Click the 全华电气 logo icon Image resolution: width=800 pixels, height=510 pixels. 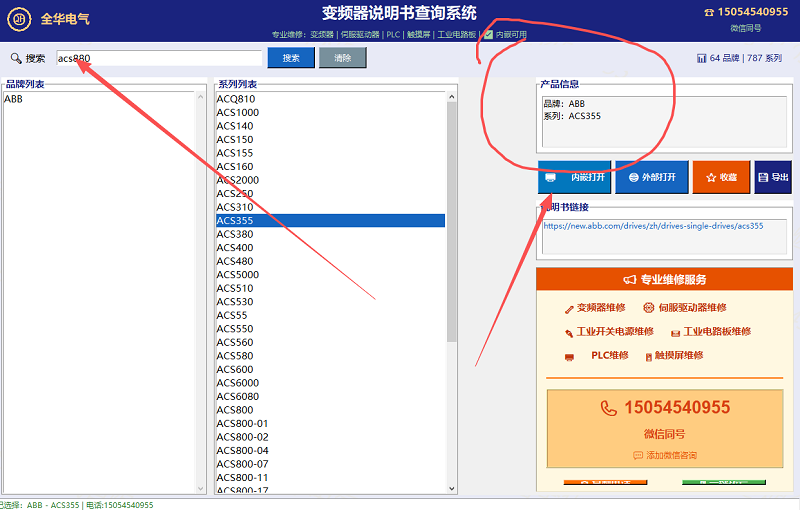(17, 18)
